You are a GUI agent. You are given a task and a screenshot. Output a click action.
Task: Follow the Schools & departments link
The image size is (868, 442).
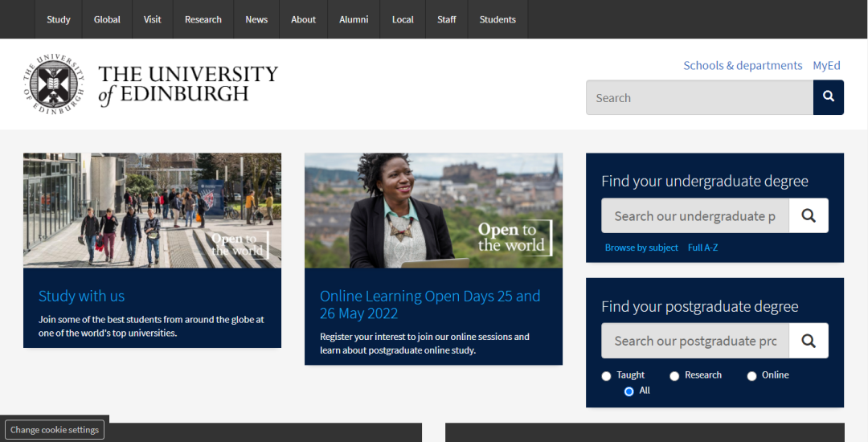click(743, 65)
